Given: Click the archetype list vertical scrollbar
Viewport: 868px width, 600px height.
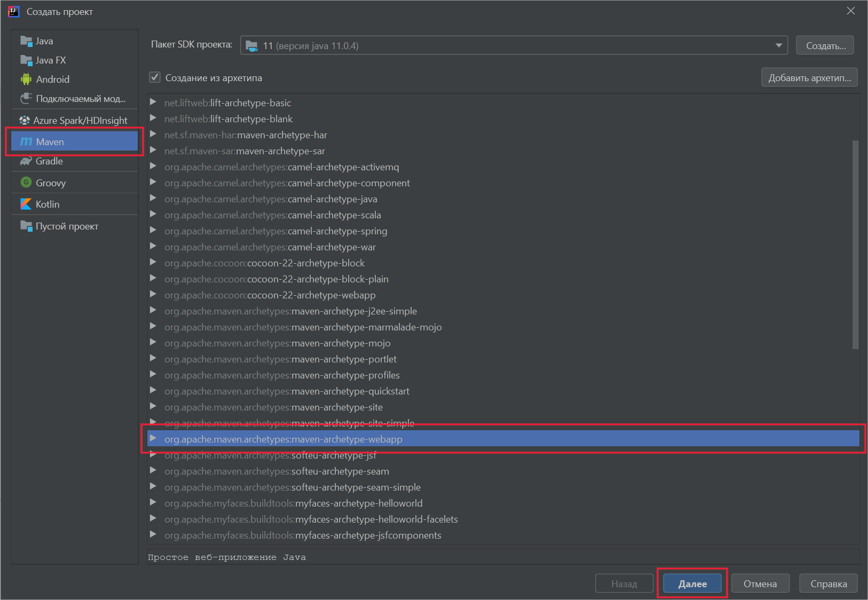Looking at the screenshot, I should [x=856, y=244].
